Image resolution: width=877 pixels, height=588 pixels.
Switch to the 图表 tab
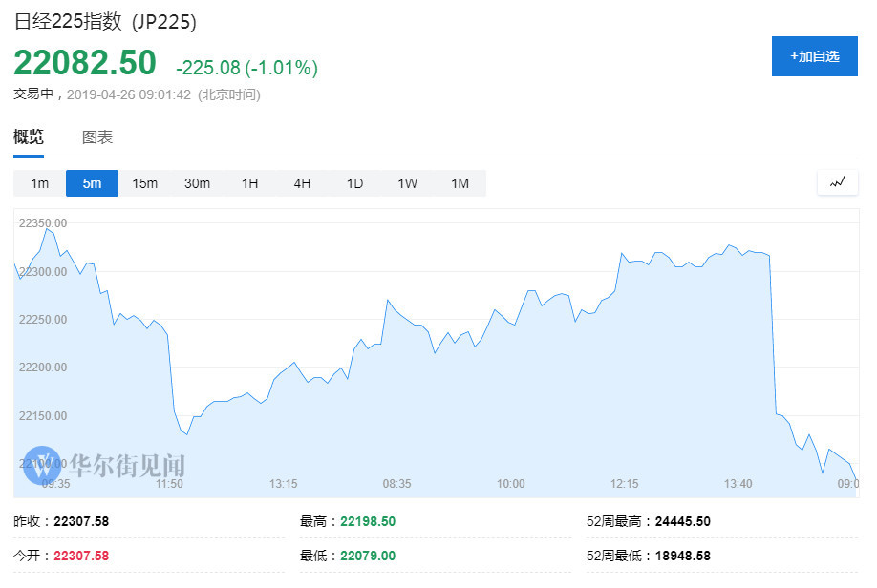coord(97,136)
